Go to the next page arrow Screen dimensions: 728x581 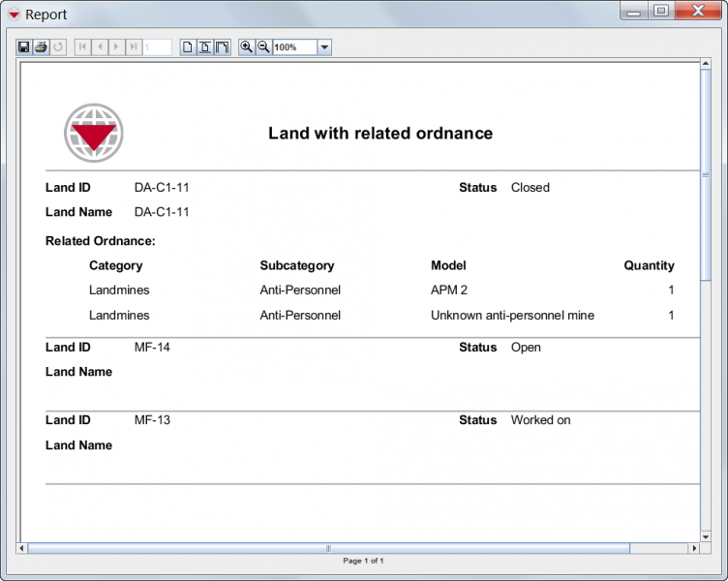[116, 46]
